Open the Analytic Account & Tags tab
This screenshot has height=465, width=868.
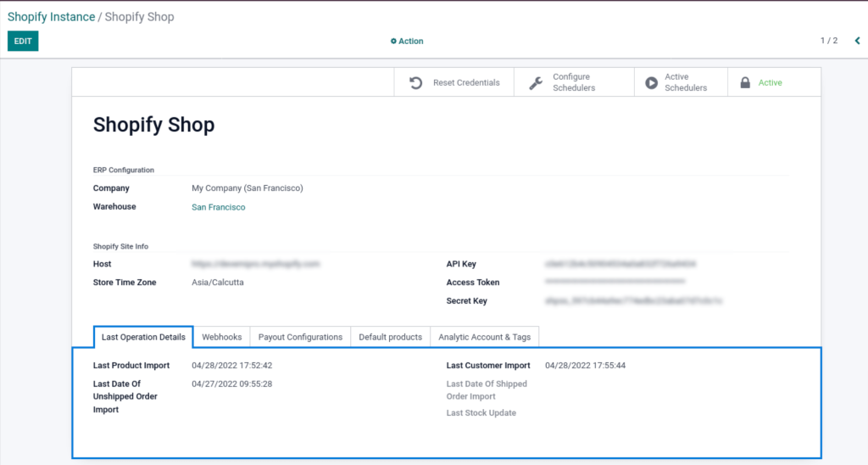pos(484,337)
